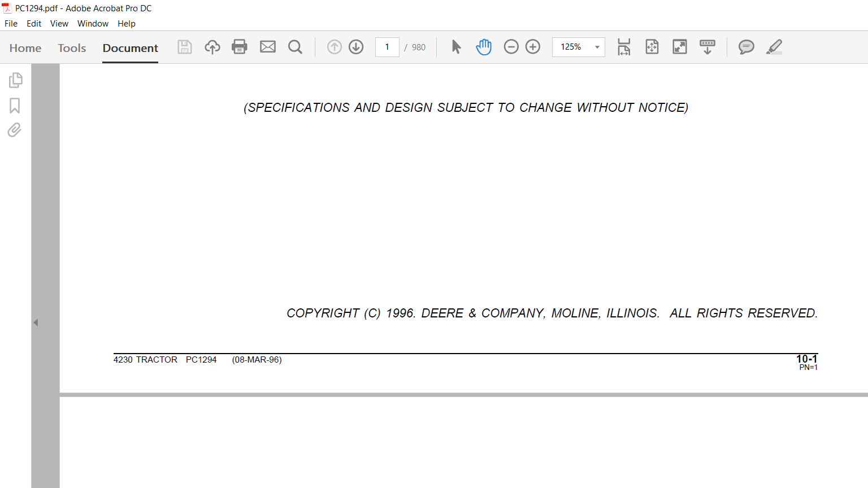Click the page number input field
868x488 pixels.
click(387, 47)
